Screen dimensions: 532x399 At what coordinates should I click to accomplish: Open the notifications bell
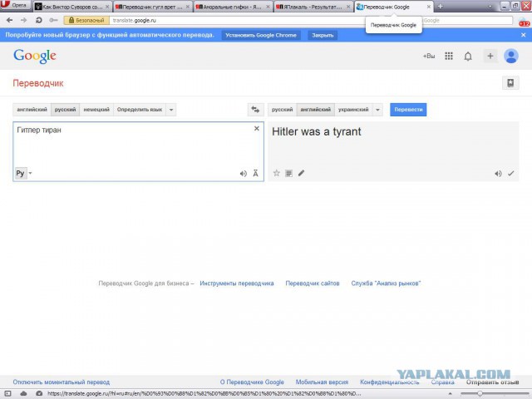click(468, 56)
